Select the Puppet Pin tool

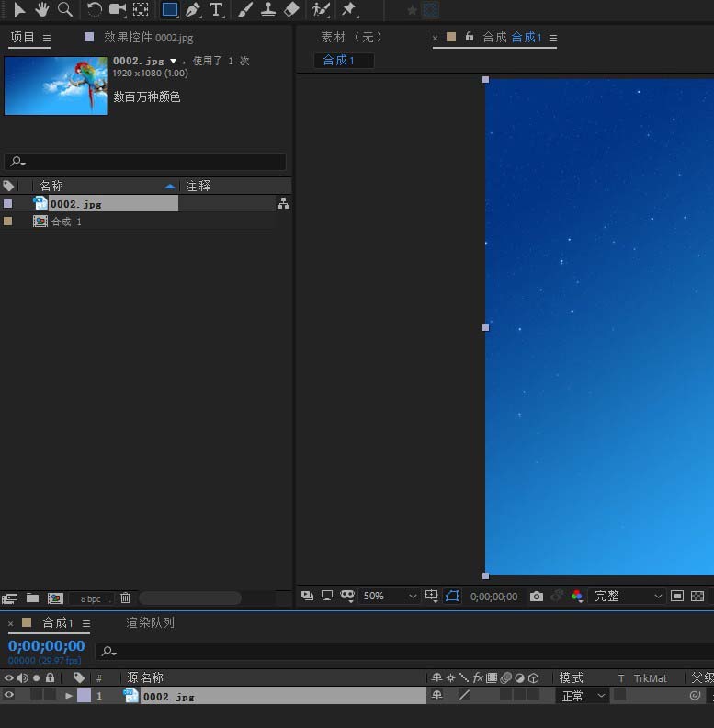349,9
